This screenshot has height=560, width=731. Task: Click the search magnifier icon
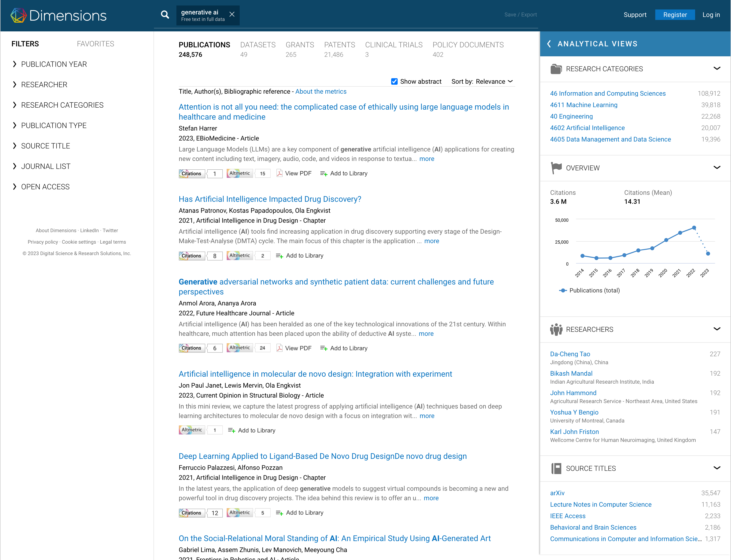point(165,15)
